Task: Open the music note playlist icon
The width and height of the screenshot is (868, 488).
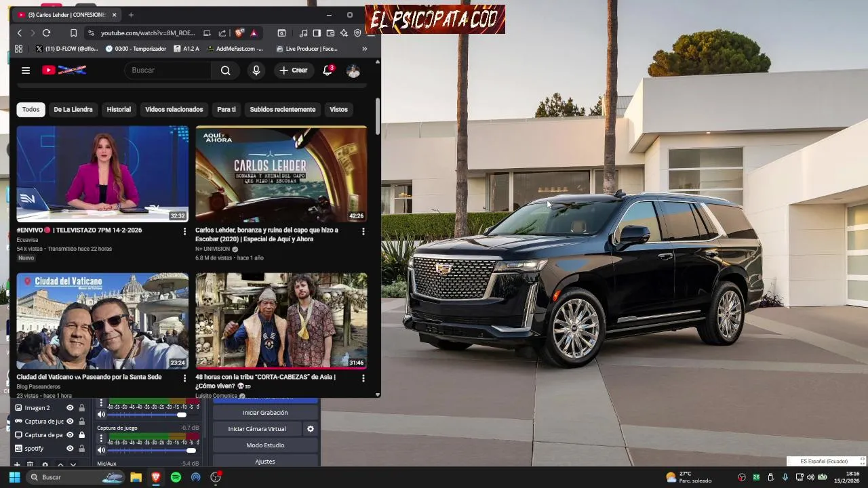Action: [x=303, y=33]
